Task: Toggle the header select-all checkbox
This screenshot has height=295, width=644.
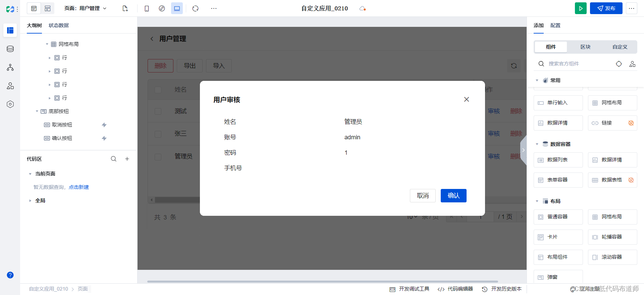Action: pyautogui.click(x=158, y=90)
